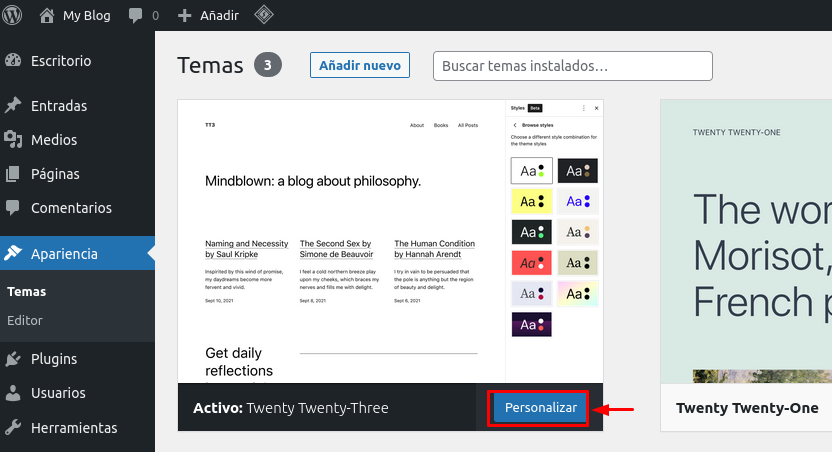Viewport: 832px width, 452px height.
Task: Click the Personalizar button
Action: click(540, 407)
